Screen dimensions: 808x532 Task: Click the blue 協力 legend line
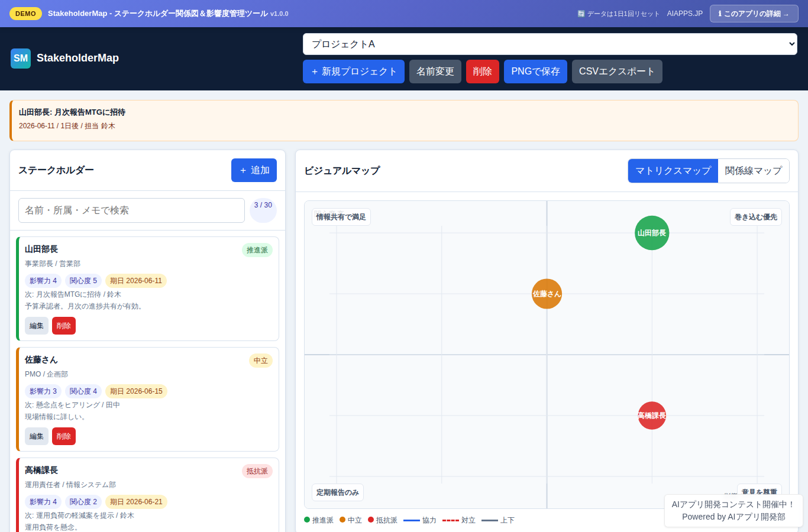tap(412, 520)
